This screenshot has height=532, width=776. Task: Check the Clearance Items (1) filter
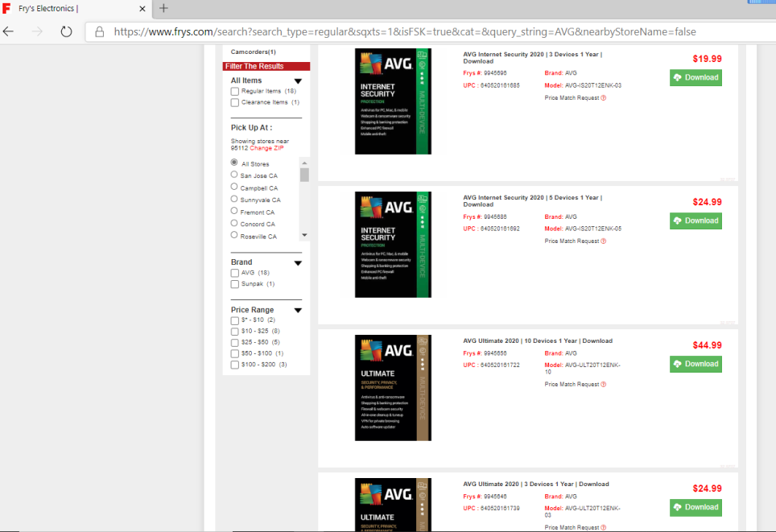tap(234, 102)
